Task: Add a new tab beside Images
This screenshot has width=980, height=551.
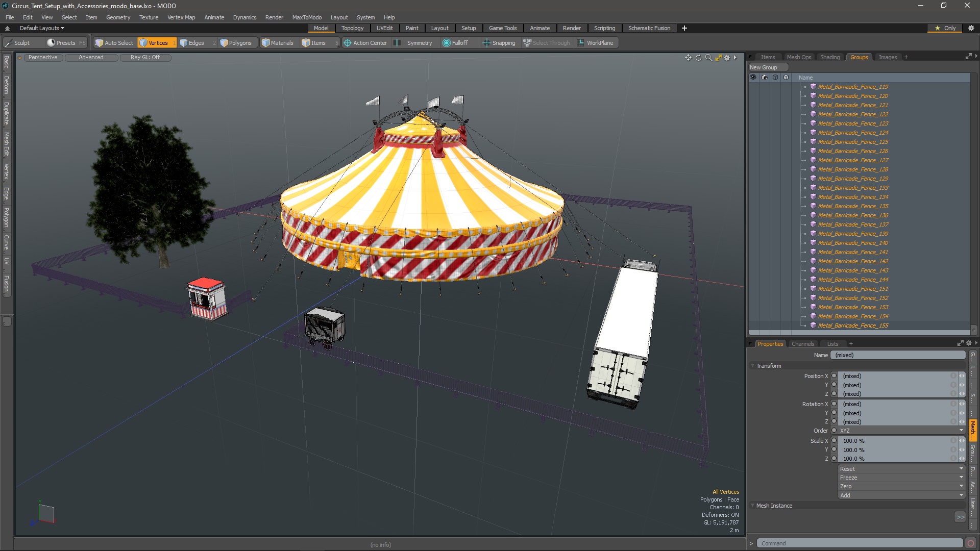Action: (906, 57)
